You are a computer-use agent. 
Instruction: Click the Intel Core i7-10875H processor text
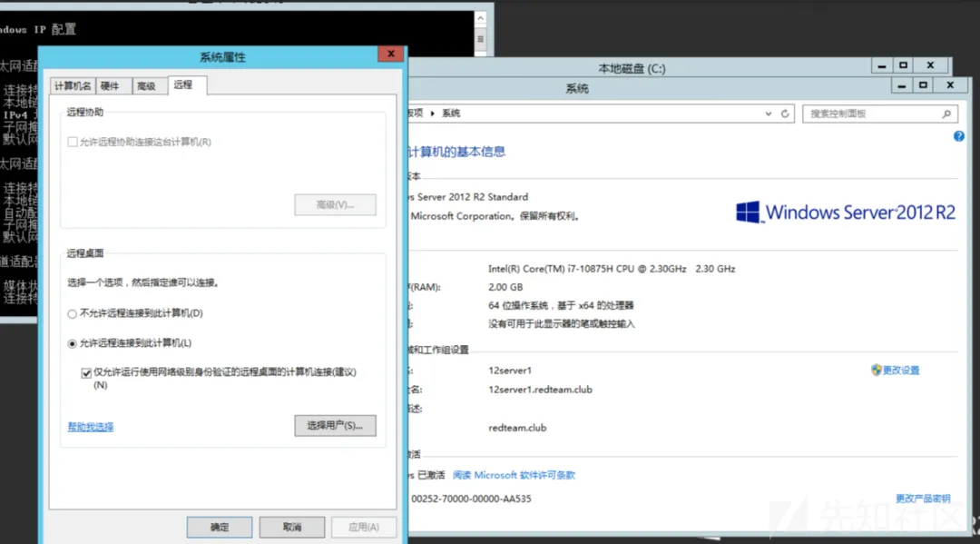click(x=612, y=269)
